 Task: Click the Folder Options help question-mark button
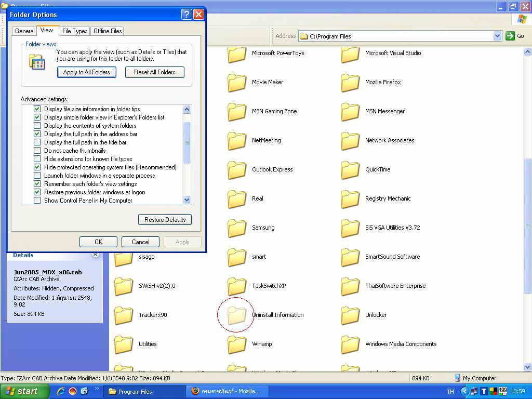pyautogui.click(x=187, y=14)
